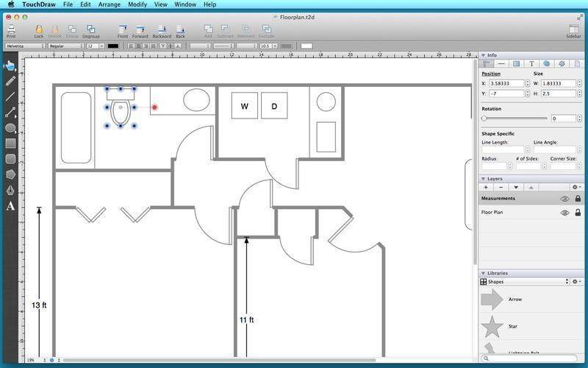This screenshot has height=368, width=588.
Task: Move the layer down
Action: pyautogui.click(x=516, y=187)
